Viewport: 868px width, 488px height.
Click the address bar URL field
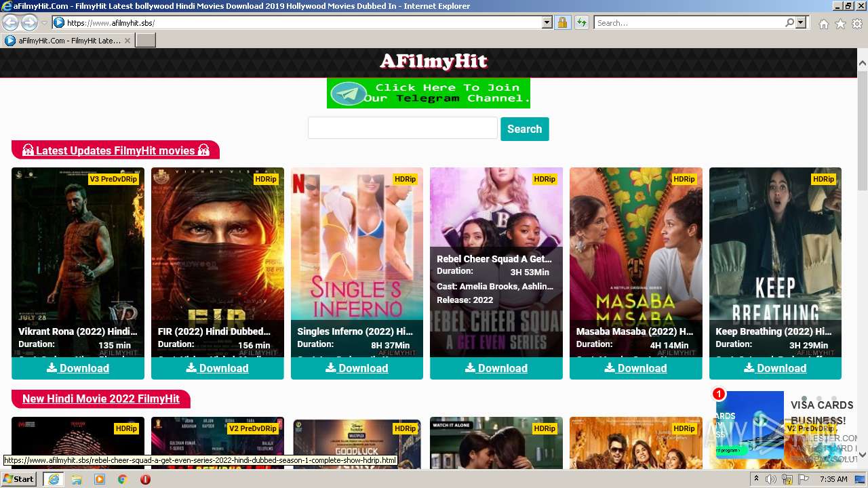[x=303, y=23]
